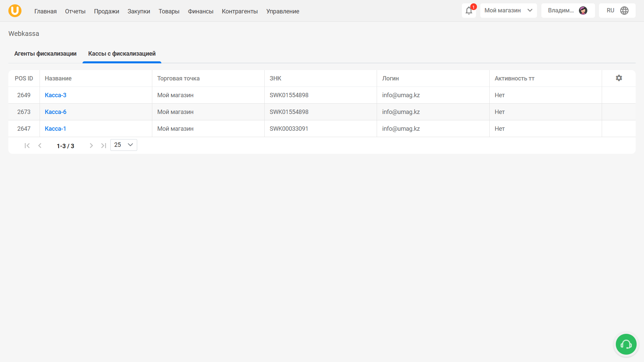Go to first page arrow

(27, 145)
